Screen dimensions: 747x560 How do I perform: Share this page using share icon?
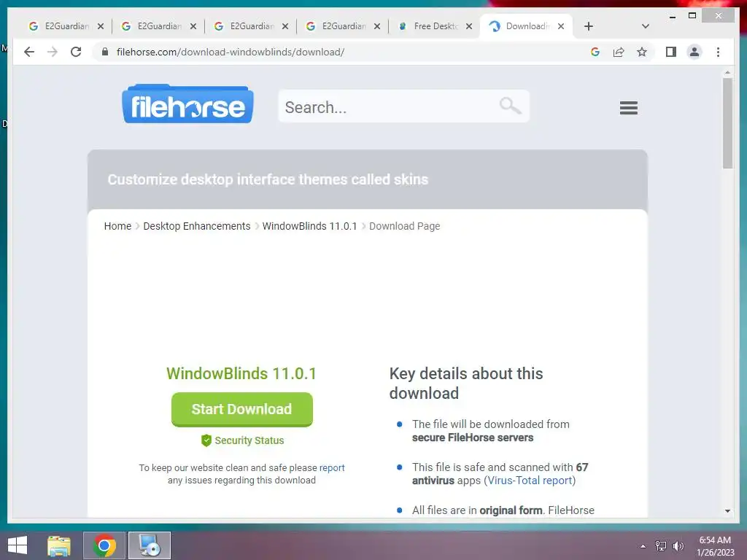pos(619,52)
